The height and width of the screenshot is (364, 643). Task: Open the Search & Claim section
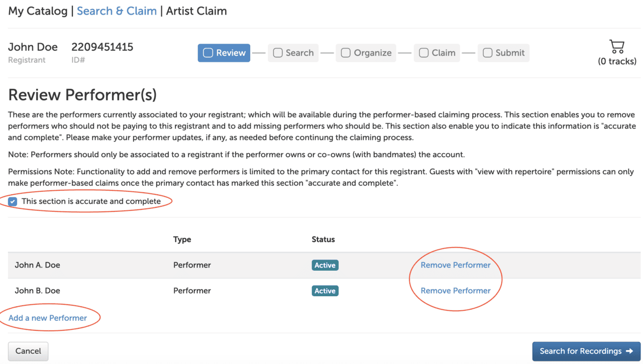coord(117,11)
